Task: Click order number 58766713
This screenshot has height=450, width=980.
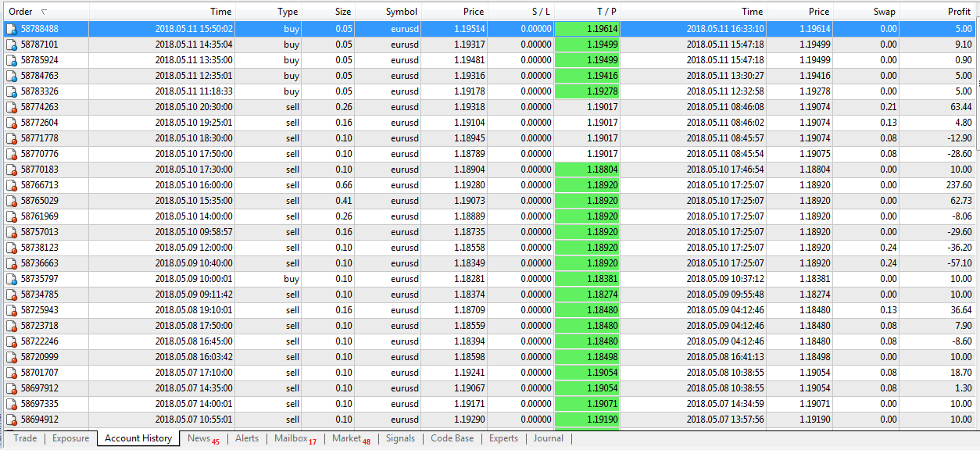Action: pyautogui.click(x=40, y=185)
